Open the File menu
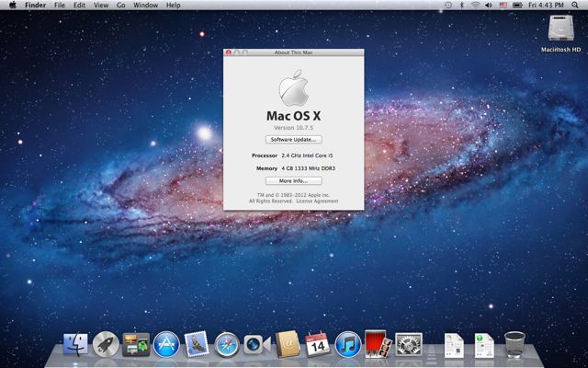The image size is (588, 368). click(59, 5)
